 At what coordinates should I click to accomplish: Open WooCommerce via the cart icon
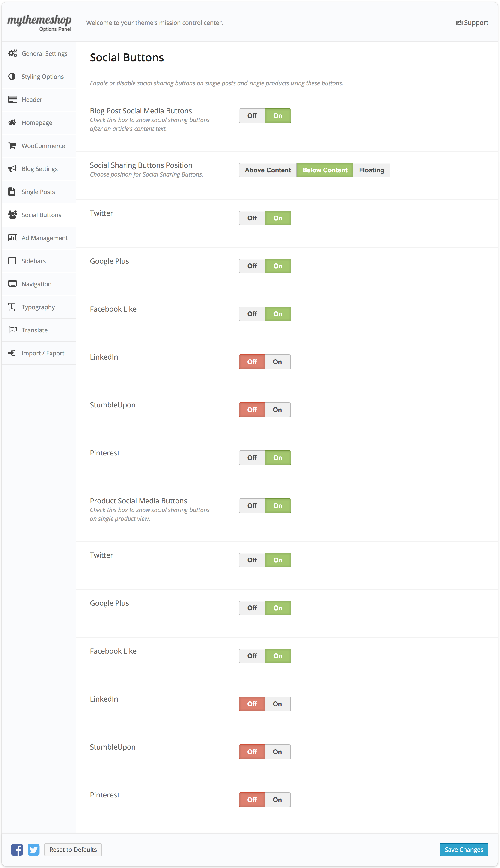[12, 145]
